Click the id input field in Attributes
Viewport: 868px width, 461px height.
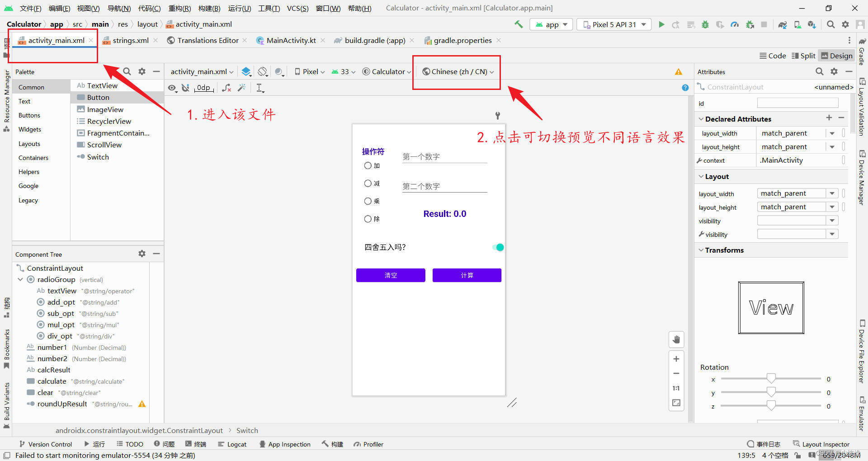[797, 103]
